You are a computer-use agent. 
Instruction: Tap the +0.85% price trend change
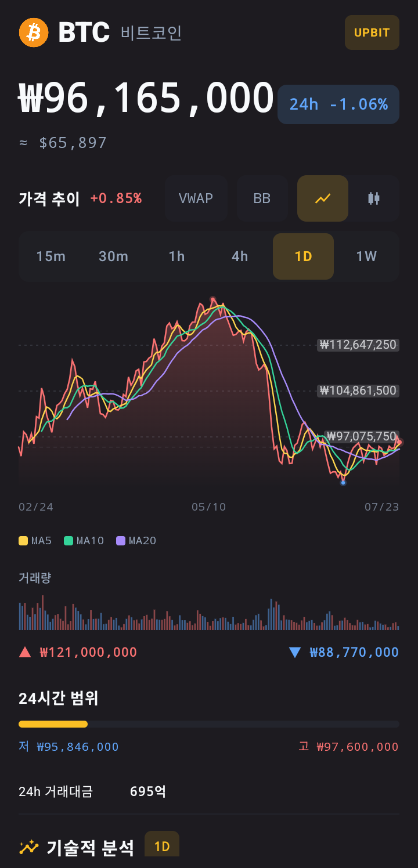click(x=116, y=198)
